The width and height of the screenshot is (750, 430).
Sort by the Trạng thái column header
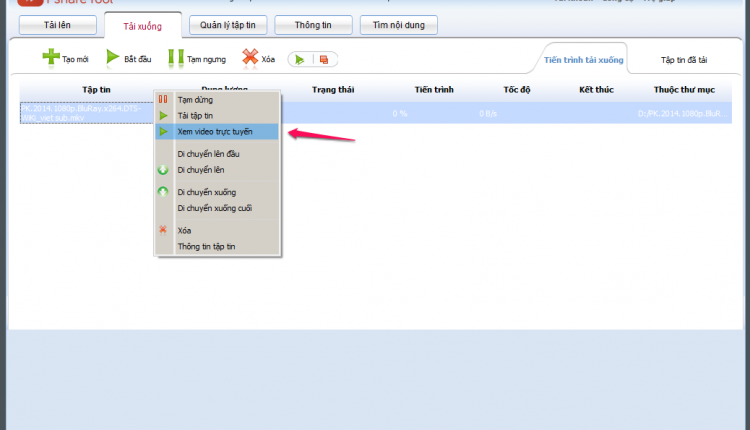point(333,89)
